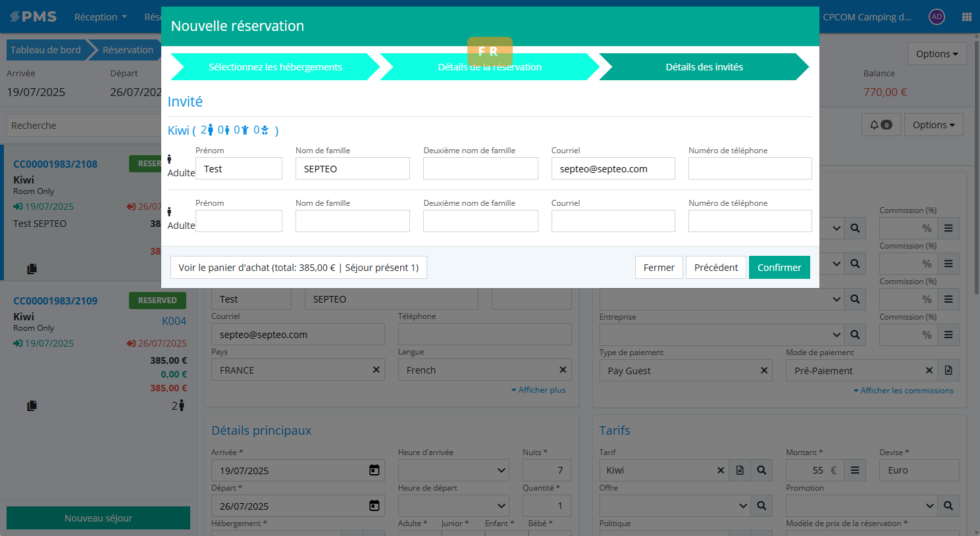Clear the FRANCE country selection
The image size is (980, 536).
(x=376, y=370)
